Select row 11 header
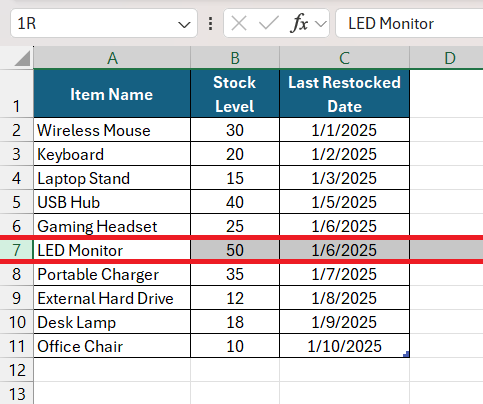The height and width of the screenshot is (404, 483). [x=16, y=346]
